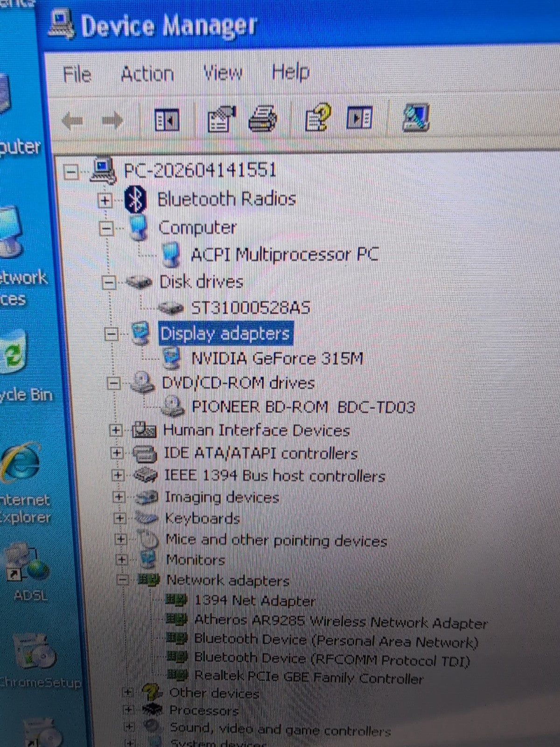Click the show action pane toolbar icon

click(x=359, y=117)
